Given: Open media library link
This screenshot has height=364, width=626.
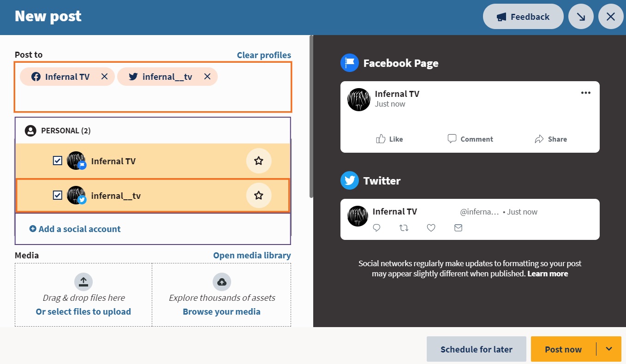Looking at the screenshot, I should 252,255.
